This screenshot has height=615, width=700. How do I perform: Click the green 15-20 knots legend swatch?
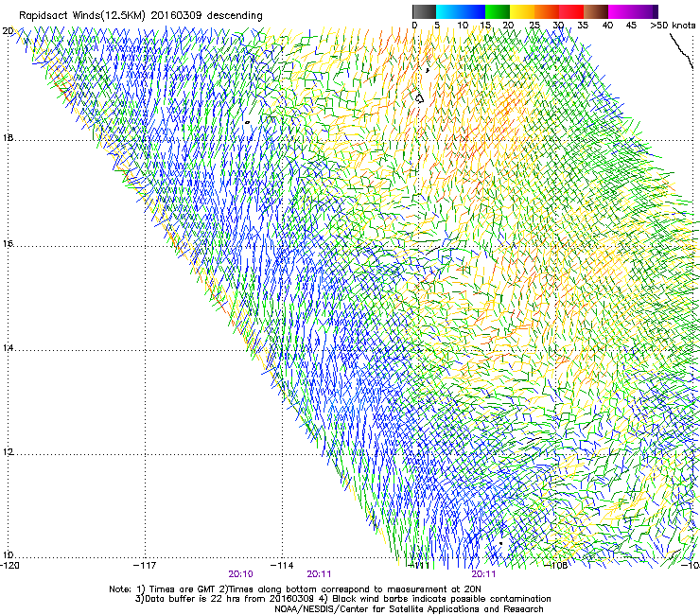(498, 11)
